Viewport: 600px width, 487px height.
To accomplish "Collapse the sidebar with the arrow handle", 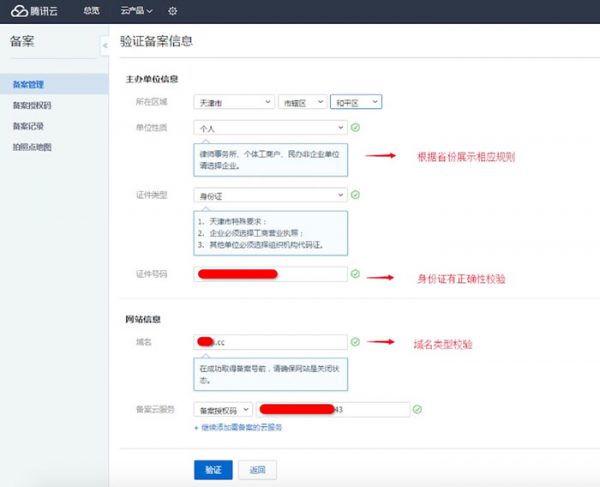I will point(105,46).
